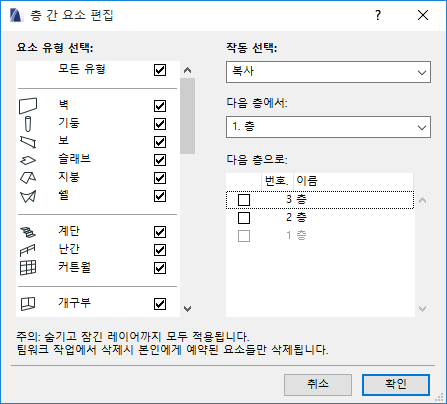Open help with the question mark button

click(378, 15)
